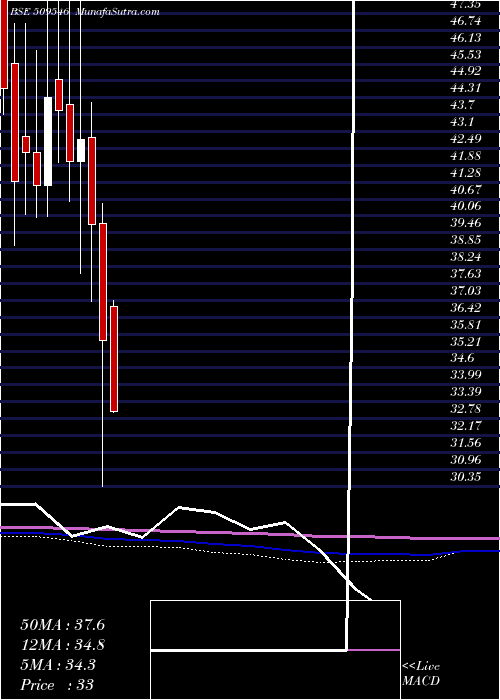Click price axis label 38.24

click(x=466, y=257)
